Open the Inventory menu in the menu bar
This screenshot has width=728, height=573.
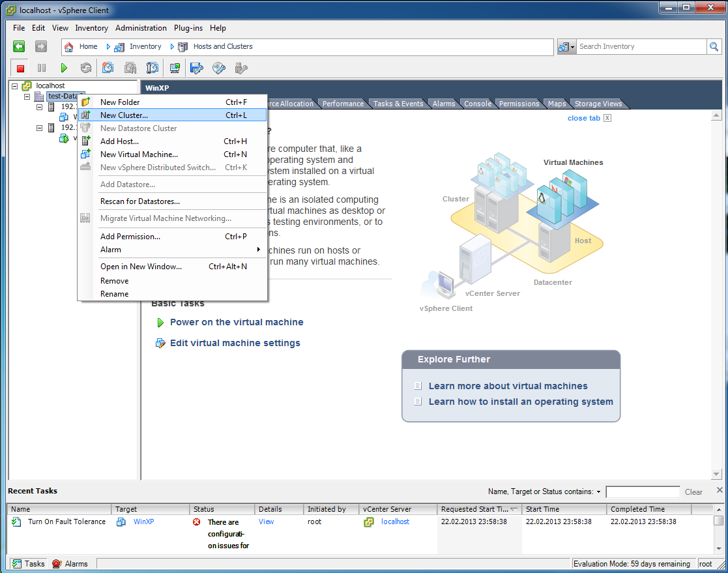coord(91,28)
